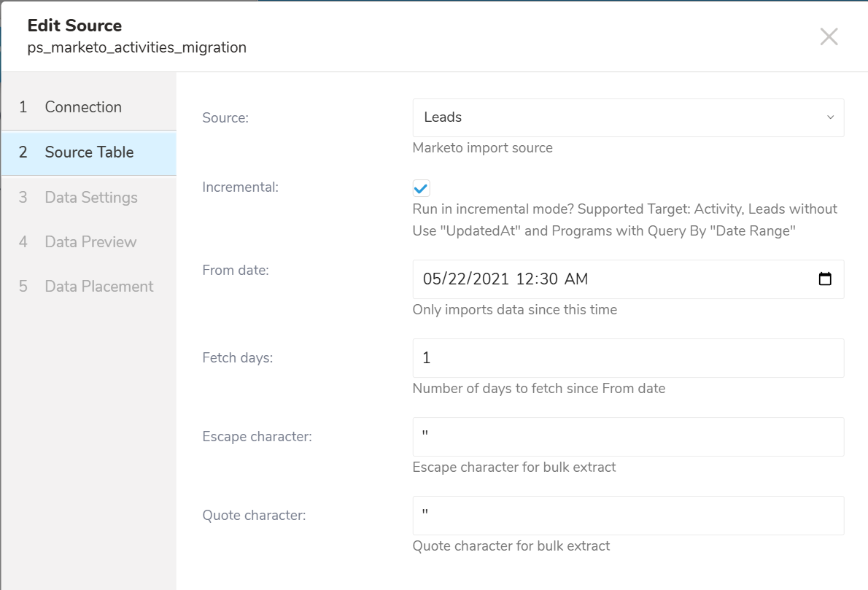
Task: Jump to the Data Placement step
Action: [98, 287]
